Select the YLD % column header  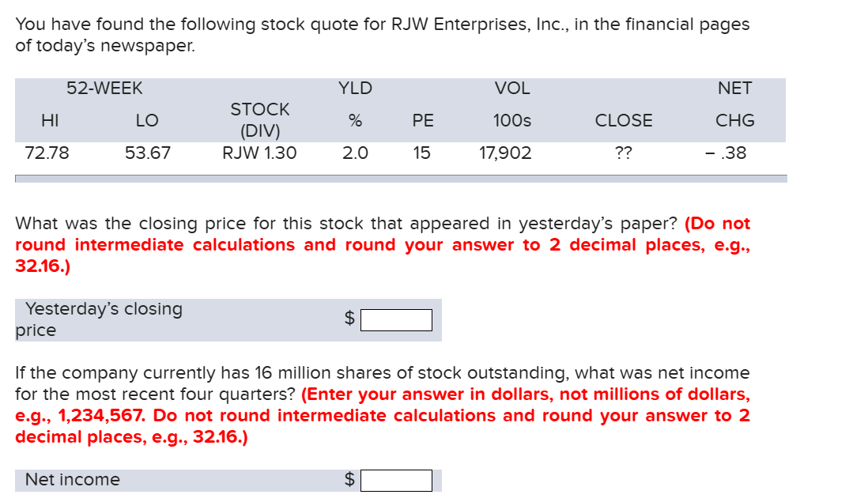[354, 105]
